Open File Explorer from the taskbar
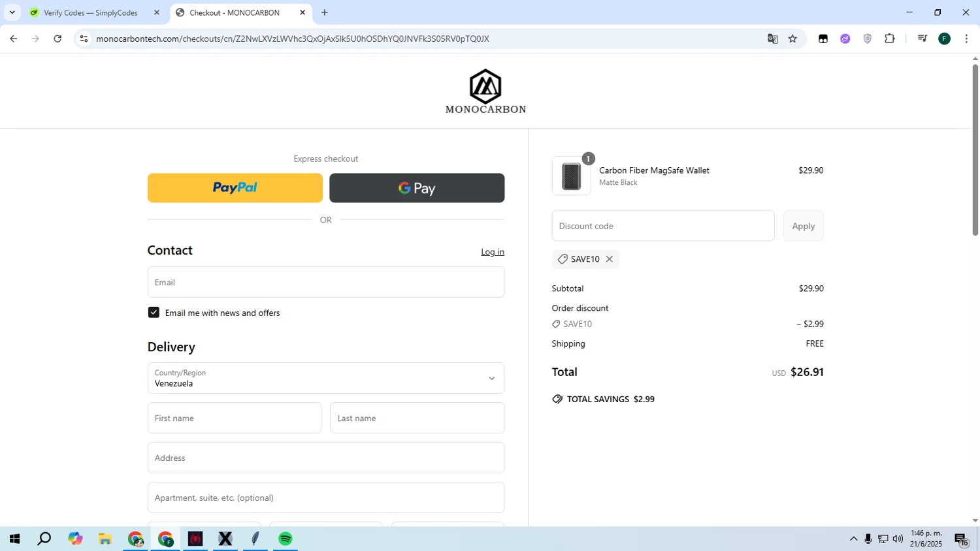Viewport: 980px width, 551px height. (x=105, y=539)
